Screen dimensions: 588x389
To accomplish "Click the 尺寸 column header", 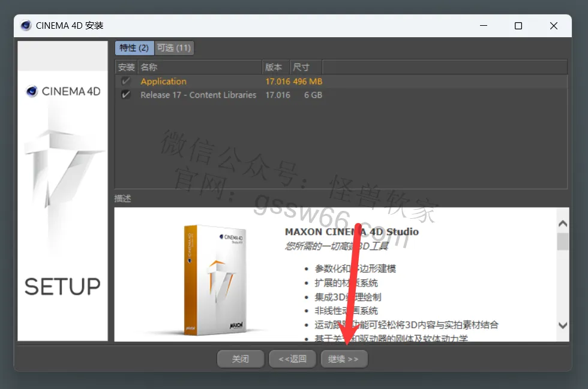I will pyautogui.click(x=306, y=67).
